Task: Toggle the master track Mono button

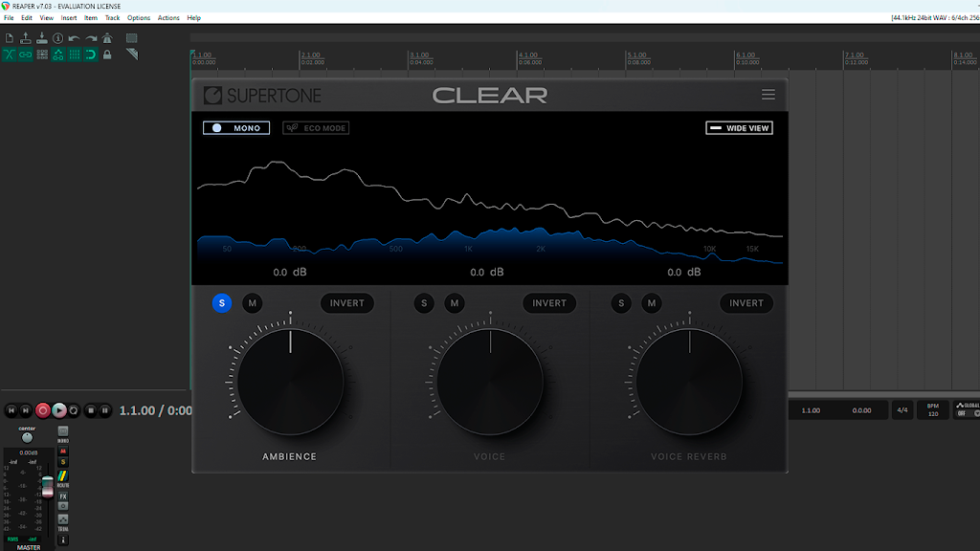Action: (x=63, y=431)
